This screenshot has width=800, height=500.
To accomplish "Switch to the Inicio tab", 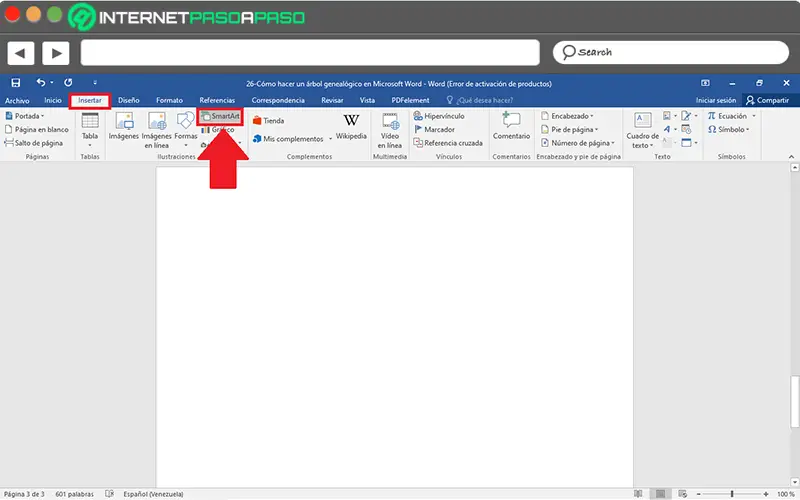I will tap(53, 101).
